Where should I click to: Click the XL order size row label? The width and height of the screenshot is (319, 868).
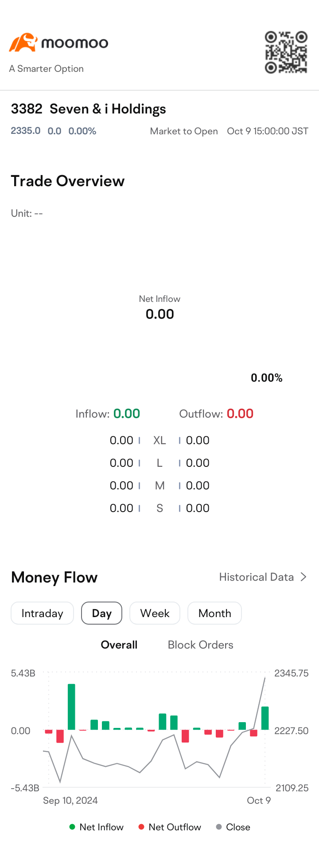tap(159, 440)
